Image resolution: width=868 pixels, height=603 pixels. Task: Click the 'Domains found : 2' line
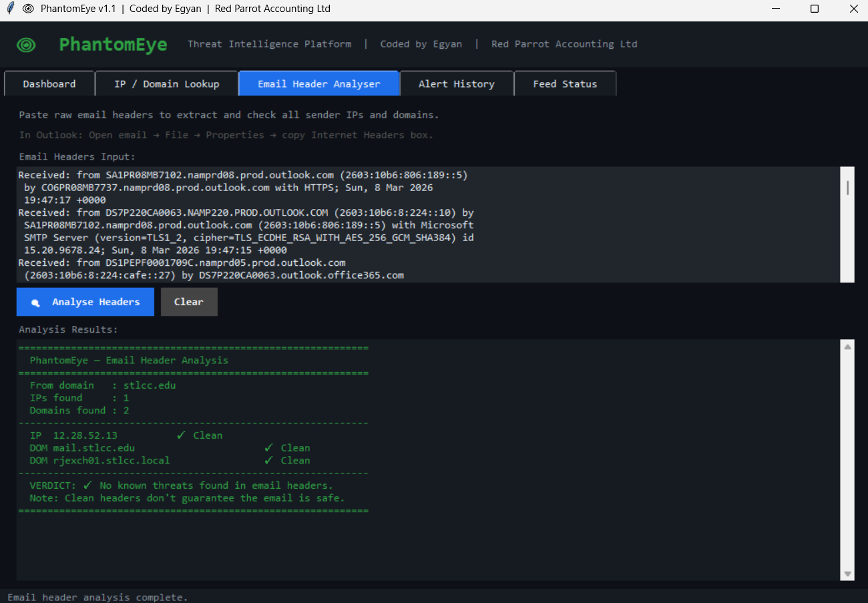79,411
